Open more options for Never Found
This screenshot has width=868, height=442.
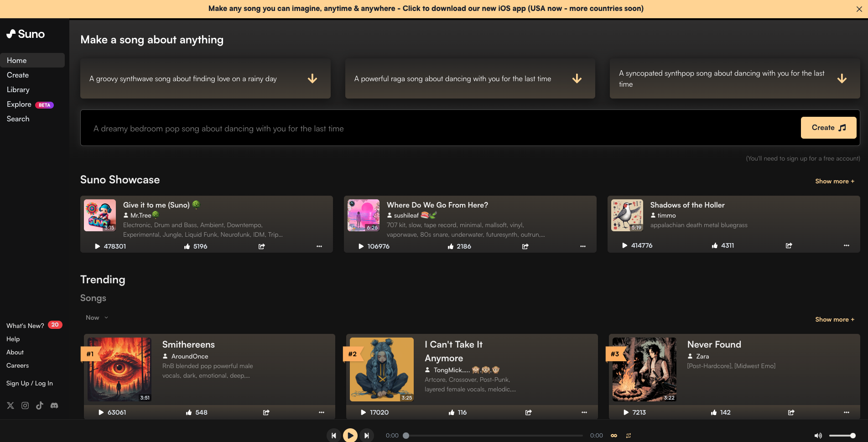847,412
